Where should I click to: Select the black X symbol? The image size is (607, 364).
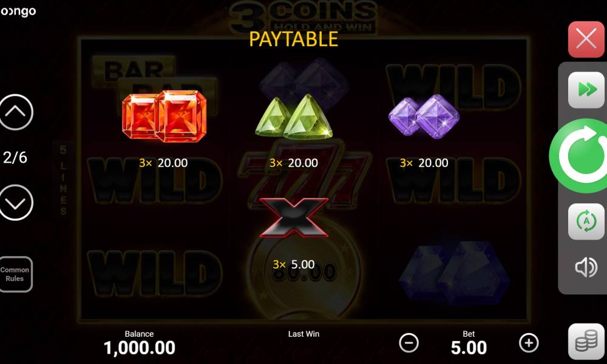click(x=294, y=217)
